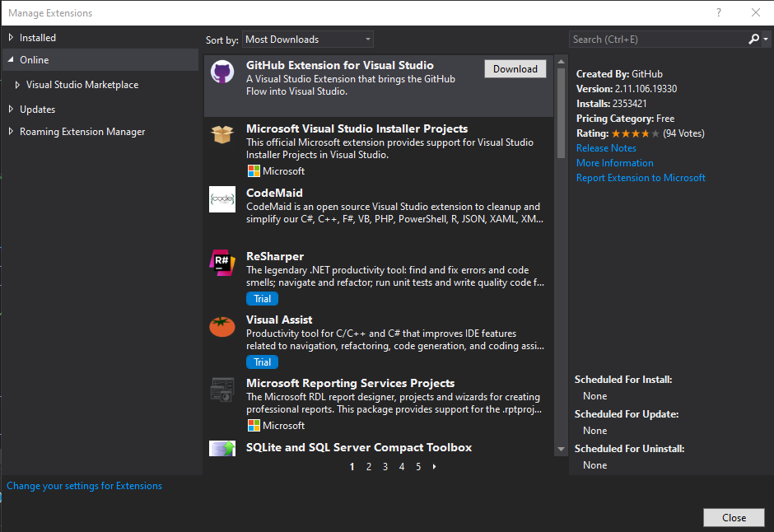This screenshot has width=774, height=532.
Task: Go to results page 3
Action: coord(385,466)
